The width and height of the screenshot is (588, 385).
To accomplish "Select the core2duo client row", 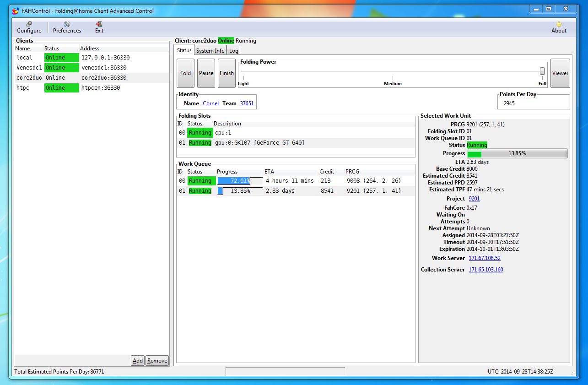I will pyautogui.click(x=92, y=78).
